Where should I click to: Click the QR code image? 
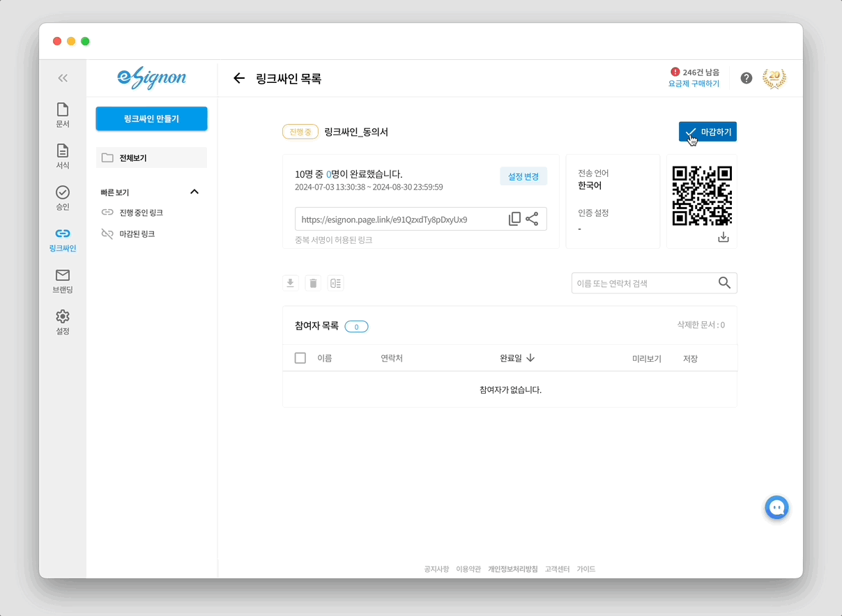pos(702,196)
